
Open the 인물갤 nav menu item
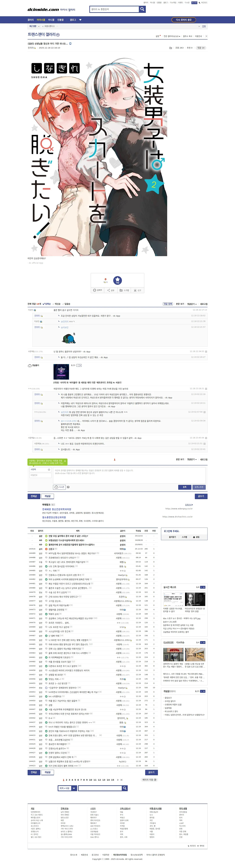60,20
